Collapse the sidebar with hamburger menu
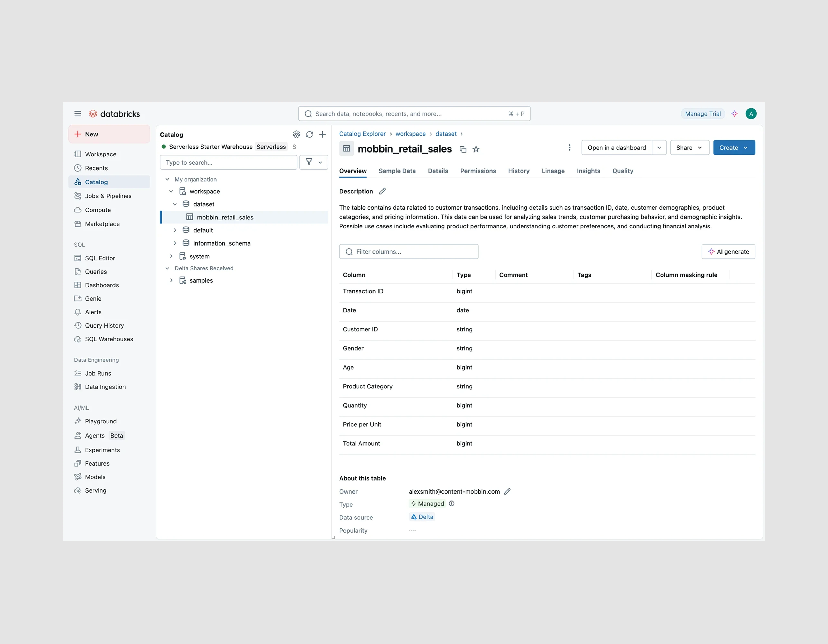Viewport: 828px width, 644px height. click(78, 114)
